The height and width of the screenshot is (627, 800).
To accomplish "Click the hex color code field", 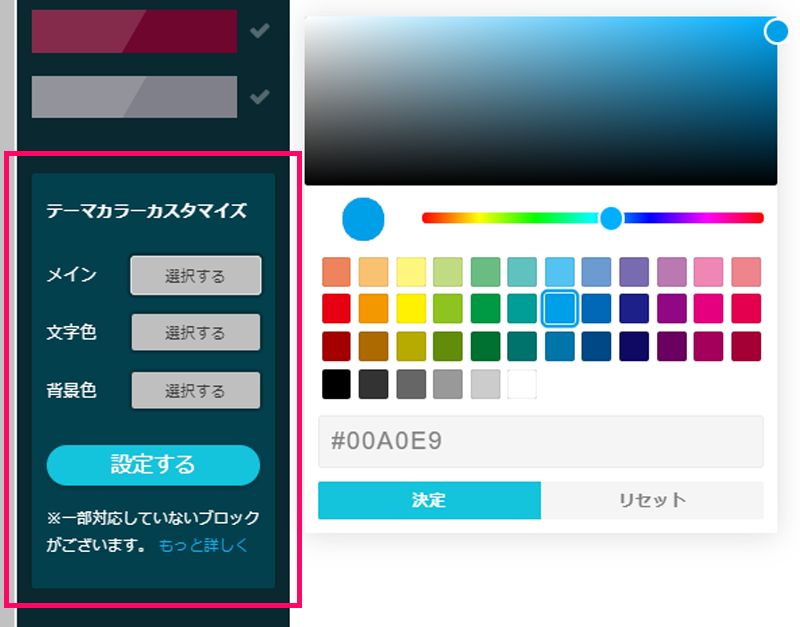I will coord(540,442).
